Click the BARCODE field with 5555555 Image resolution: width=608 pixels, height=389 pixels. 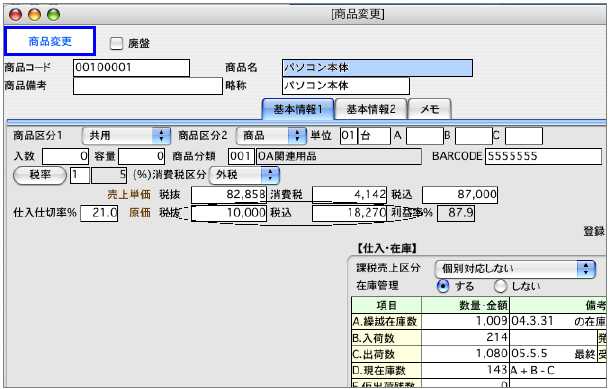tap(543, 156)
